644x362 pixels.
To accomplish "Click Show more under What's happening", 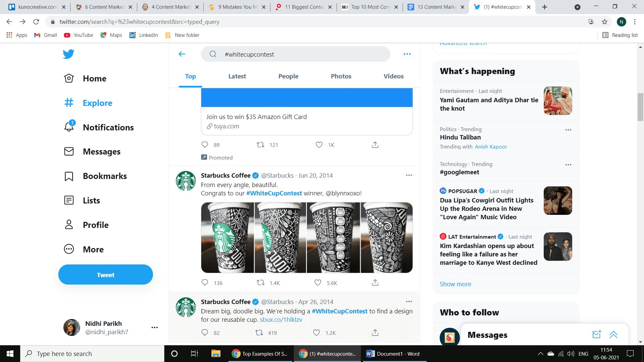I will [x=455, y=284].
